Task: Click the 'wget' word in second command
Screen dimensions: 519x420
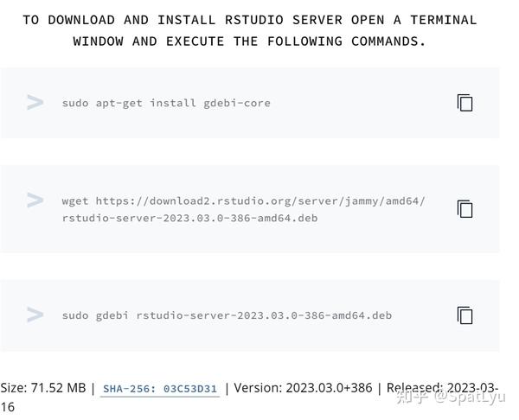Action: [x=75, y=201]
